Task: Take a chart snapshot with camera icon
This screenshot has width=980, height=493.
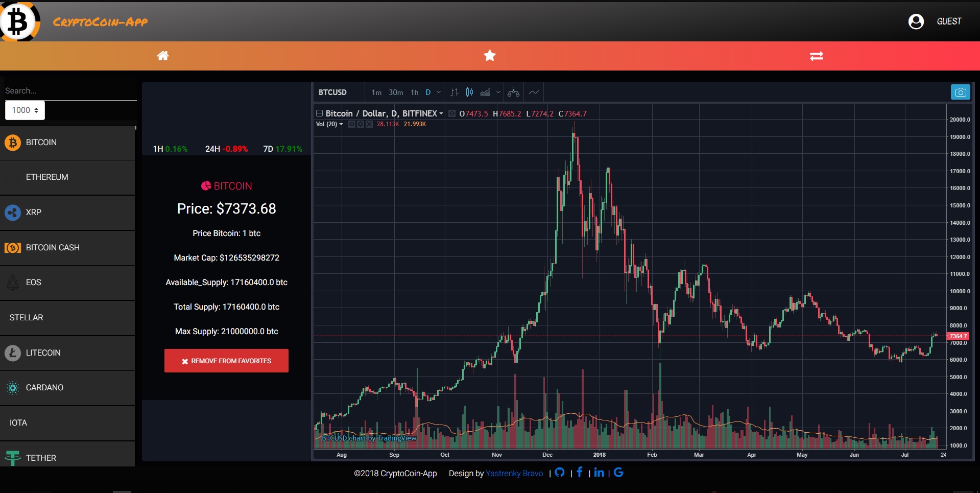Action: tap(960, 92)
